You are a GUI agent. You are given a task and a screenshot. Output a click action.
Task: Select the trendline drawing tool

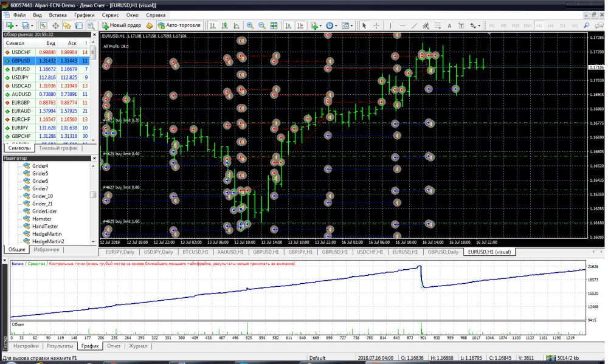tap(414, 26)
